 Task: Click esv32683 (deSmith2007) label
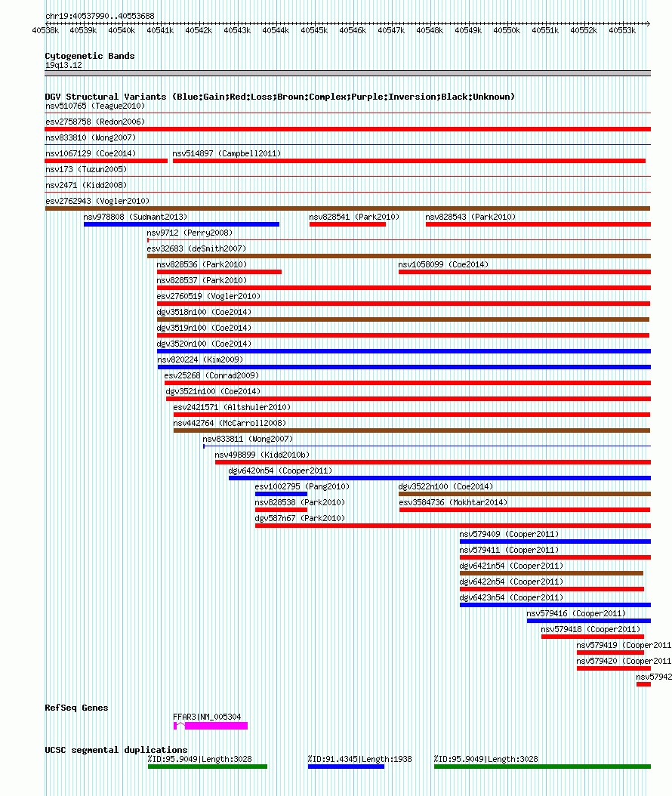coord(196,248)
